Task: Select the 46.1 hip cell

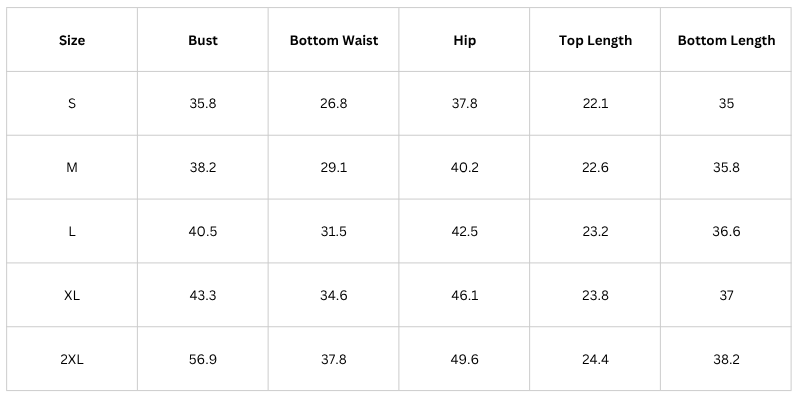Action: pos(464,295)
